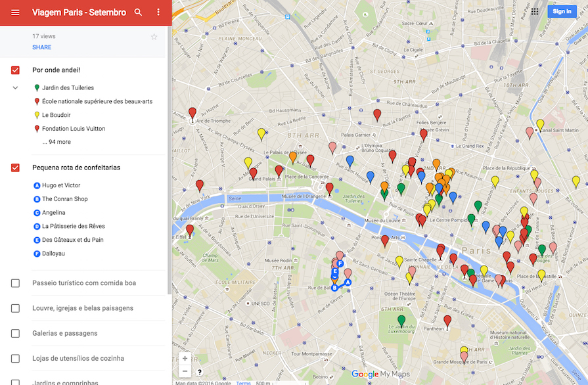This screenshot has width=588, height=385.
Task: Enable Lojas de utensílios de cozinha layer
Action: pyautogui.click(x=15, y=358)
